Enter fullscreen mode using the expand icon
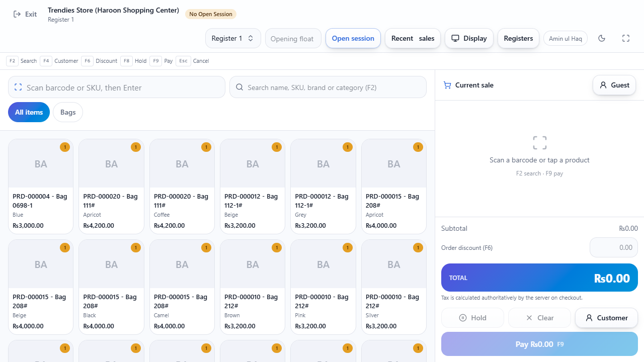The height and width of the screenshot is (362, 644). pos(626,38)
